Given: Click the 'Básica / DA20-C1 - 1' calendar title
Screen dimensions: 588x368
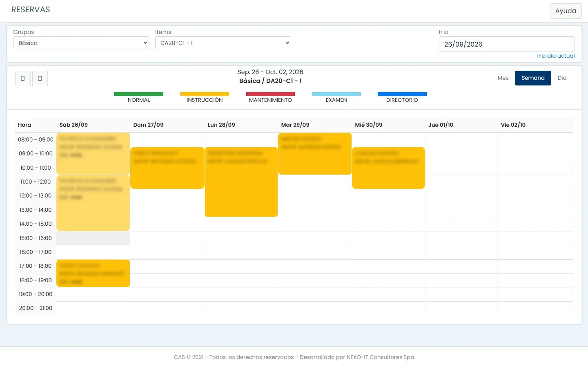Looking at the screenshot, I should click(270, 81).
